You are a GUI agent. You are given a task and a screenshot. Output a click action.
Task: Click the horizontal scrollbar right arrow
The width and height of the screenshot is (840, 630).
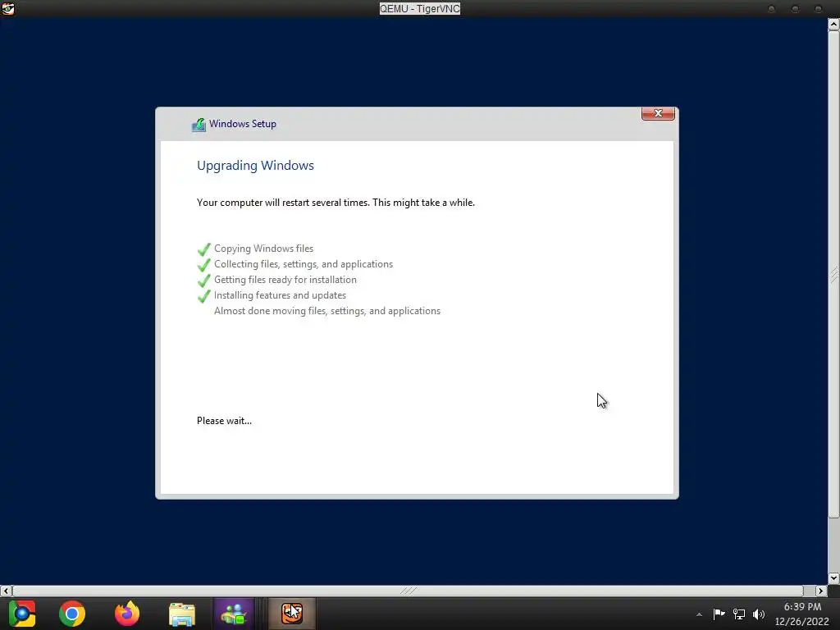pyautogui.click(x=821, y=591)
